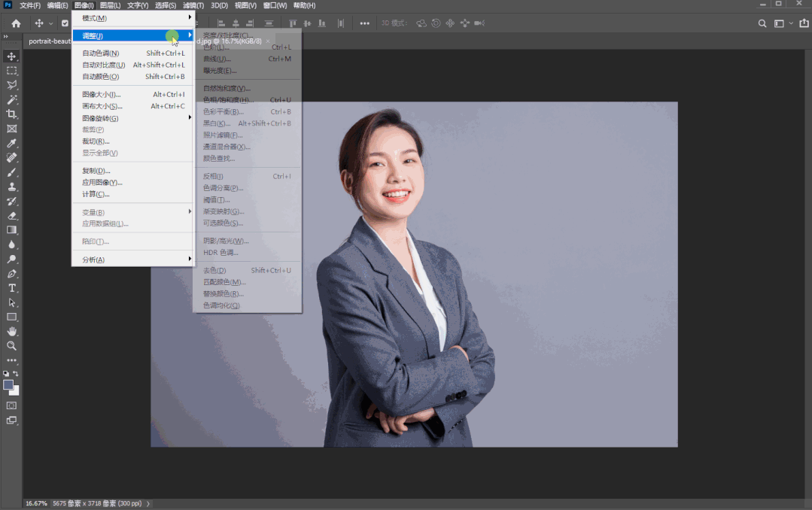
Task: Activate the Zoom tool in the toolbox
Action: click(x=11, y=346)
